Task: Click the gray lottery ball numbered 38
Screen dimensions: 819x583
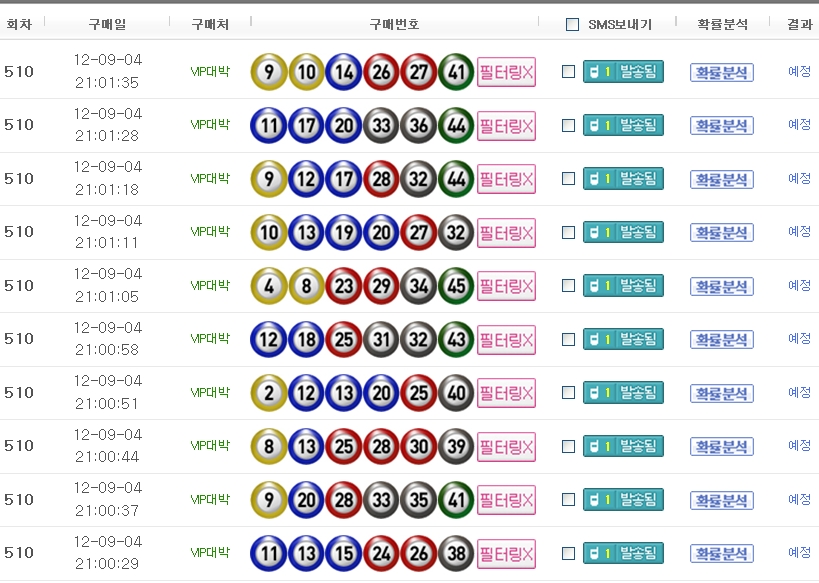Action: 456,553
